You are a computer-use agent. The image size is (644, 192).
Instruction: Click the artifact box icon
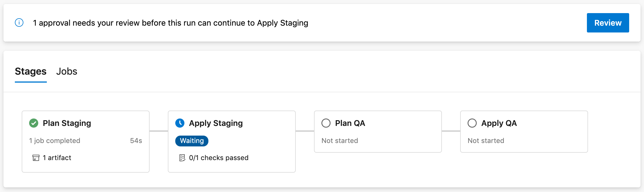click(x=36, y=158)
